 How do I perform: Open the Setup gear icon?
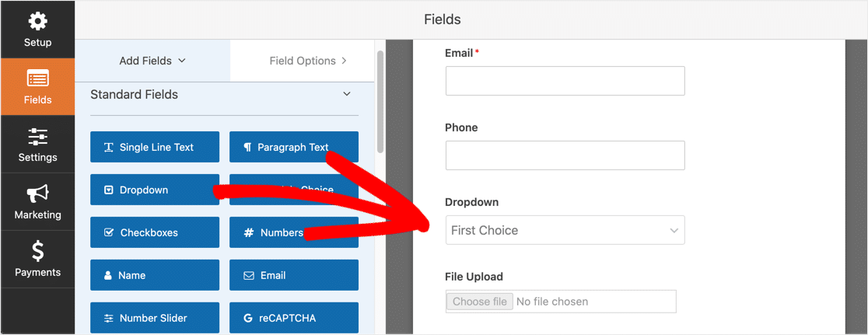[x=37, y=22]
